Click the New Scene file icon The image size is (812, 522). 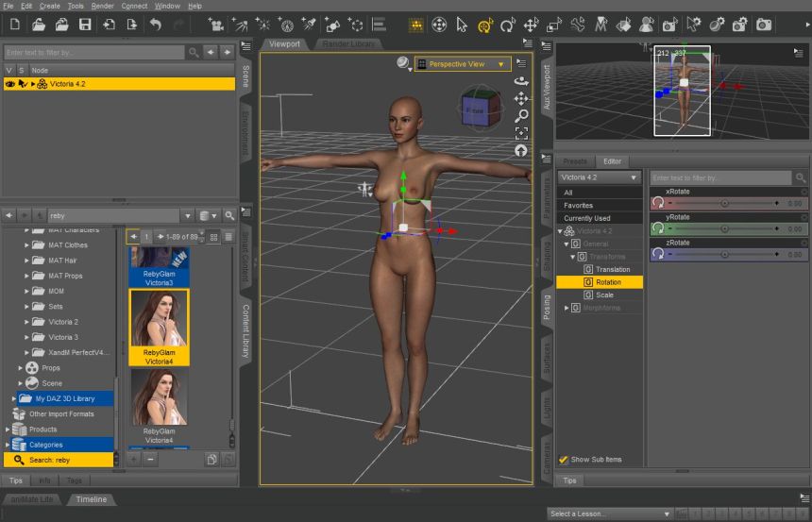pos(15,24)
